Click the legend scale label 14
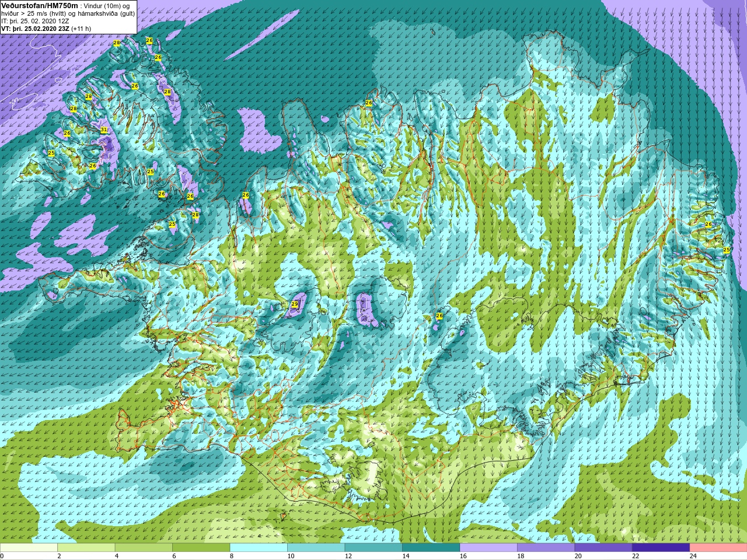Viewport: 747px width, 560px height. click(406, 556)
